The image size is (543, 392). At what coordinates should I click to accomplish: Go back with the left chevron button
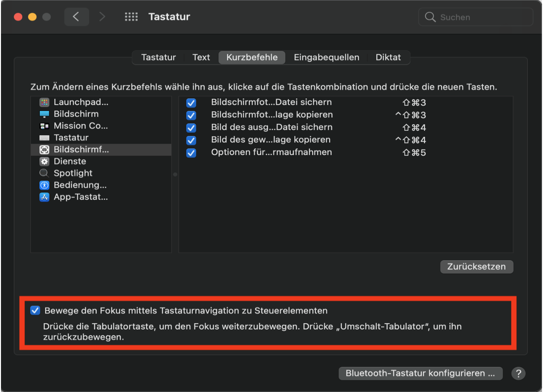click(x=76, y=17)
